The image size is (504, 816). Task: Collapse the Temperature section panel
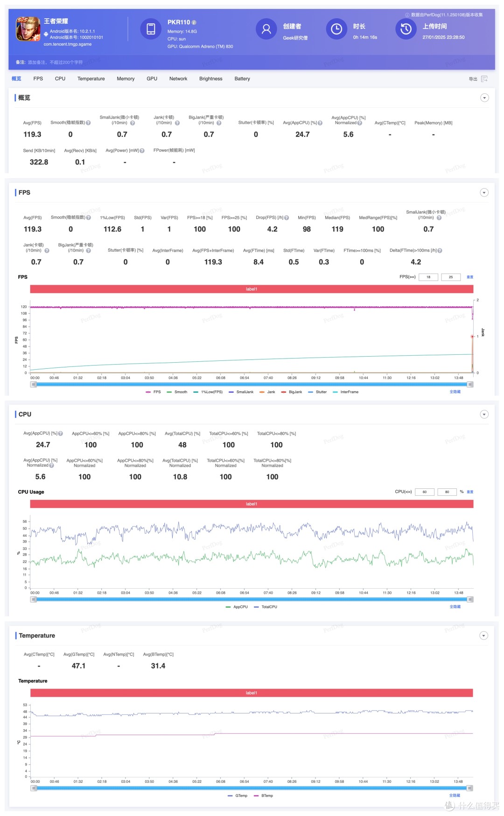tap(484, 636)
